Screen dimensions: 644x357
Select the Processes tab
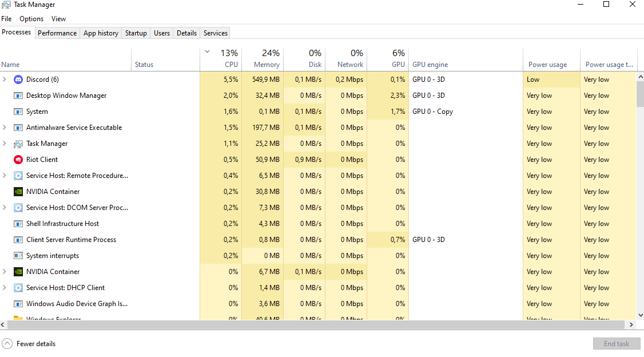(17, 32)
